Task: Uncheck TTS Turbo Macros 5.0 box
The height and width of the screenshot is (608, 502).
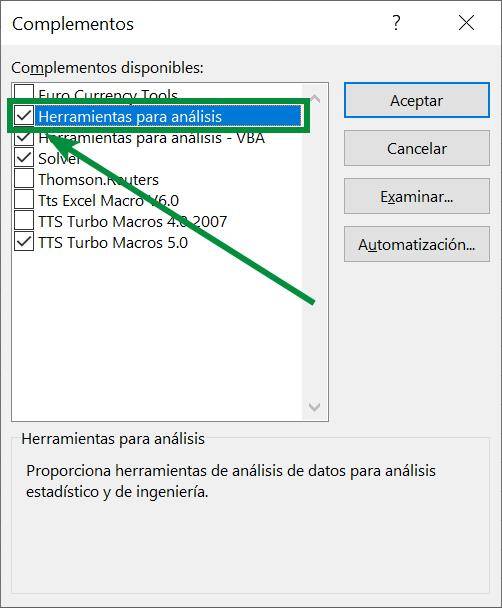Action: [x=24, y=241]
